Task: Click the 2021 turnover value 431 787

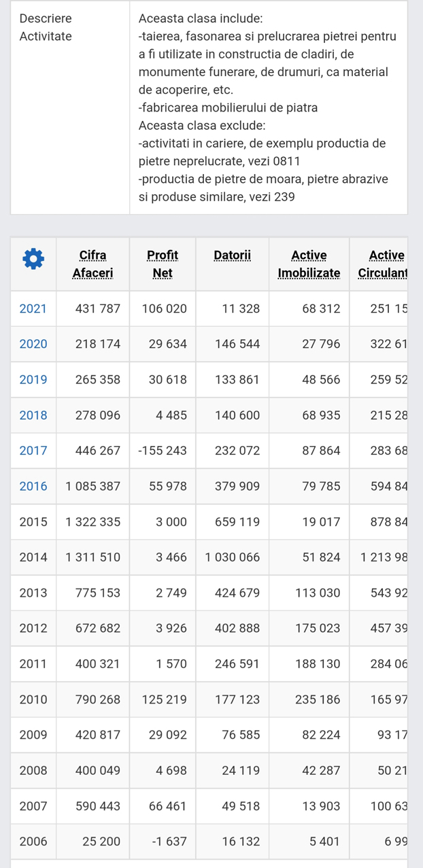Action: click(97, 309)
